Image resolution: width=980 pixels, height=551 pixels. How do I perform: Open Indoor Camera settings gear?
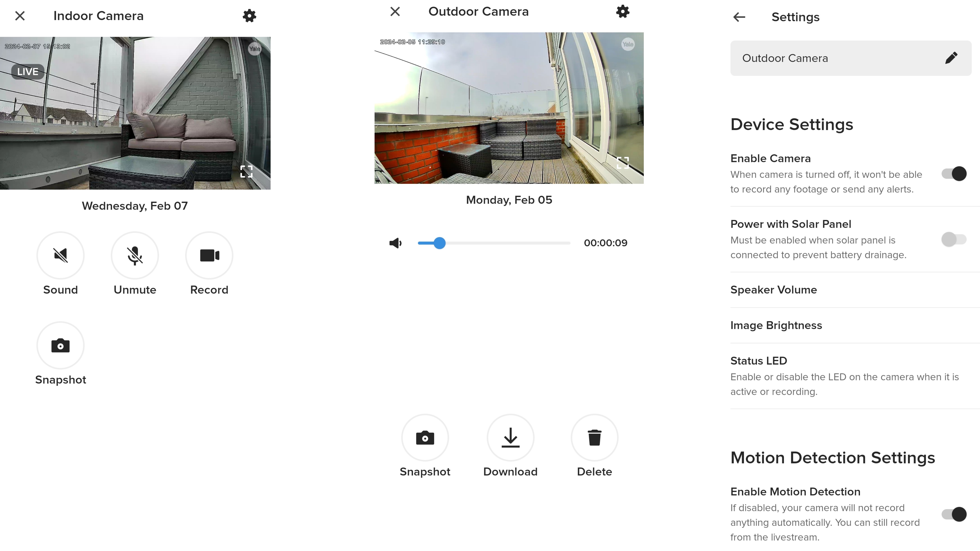point(249,16)
